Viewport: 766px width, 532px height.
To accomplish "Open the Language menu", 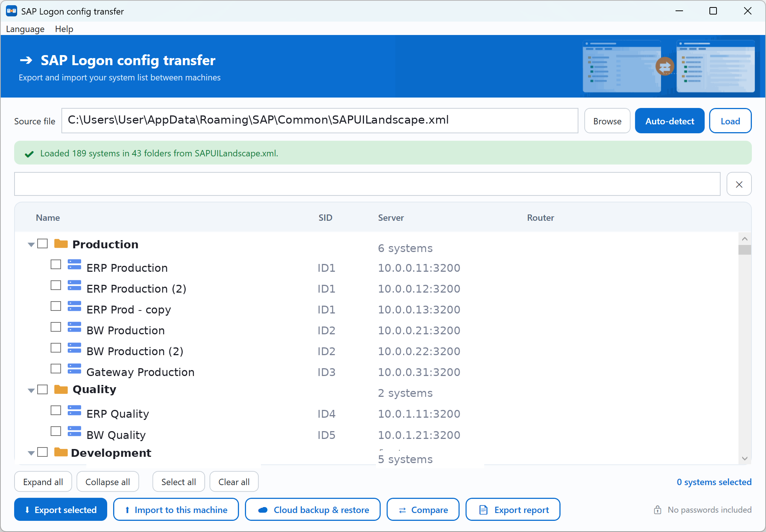I will (x=25, y=29).
